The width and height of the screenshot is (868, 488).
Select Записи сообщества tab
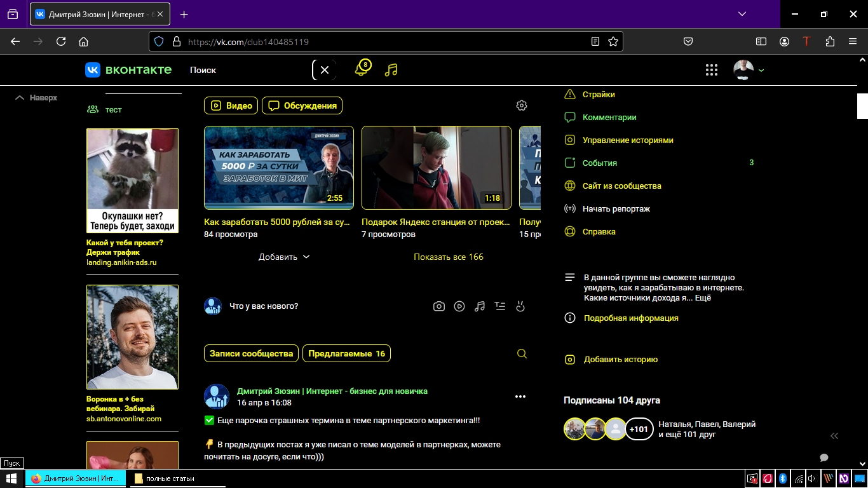pyautogui.click(x=251, y=353)
